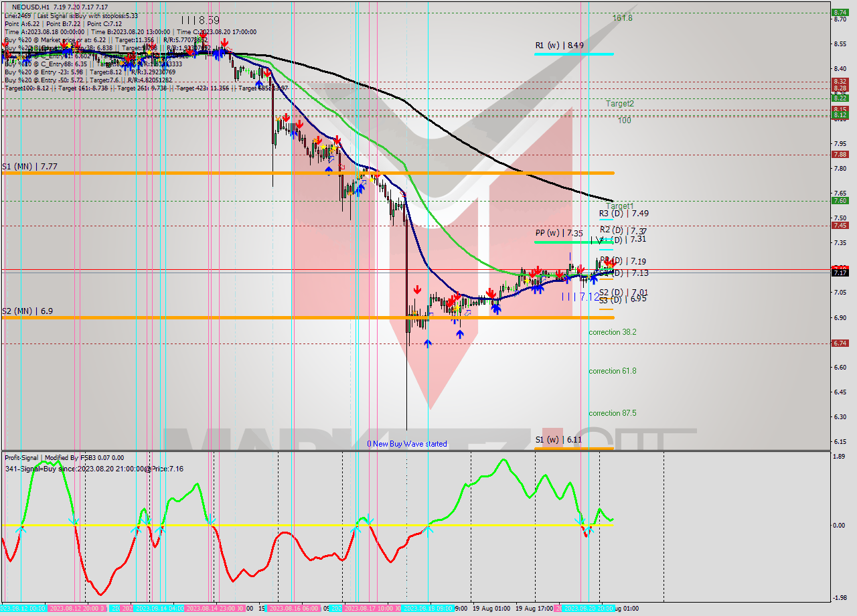Screen dimensions: 857x616
Task: Click the correction 38.2 label
Action: pos(613,332)
